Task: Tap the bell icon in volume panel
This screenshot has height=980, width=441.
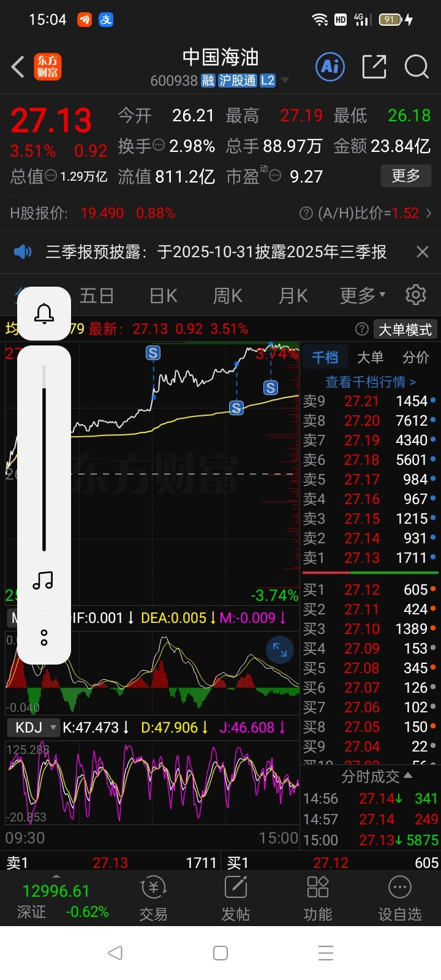Action: 44,314
